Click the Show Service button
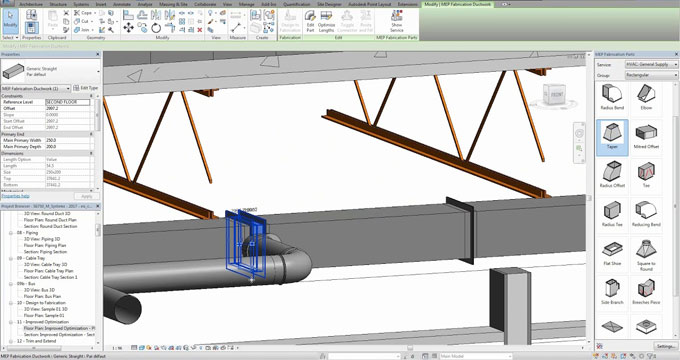Screen dimensions: 680x360 396,21
